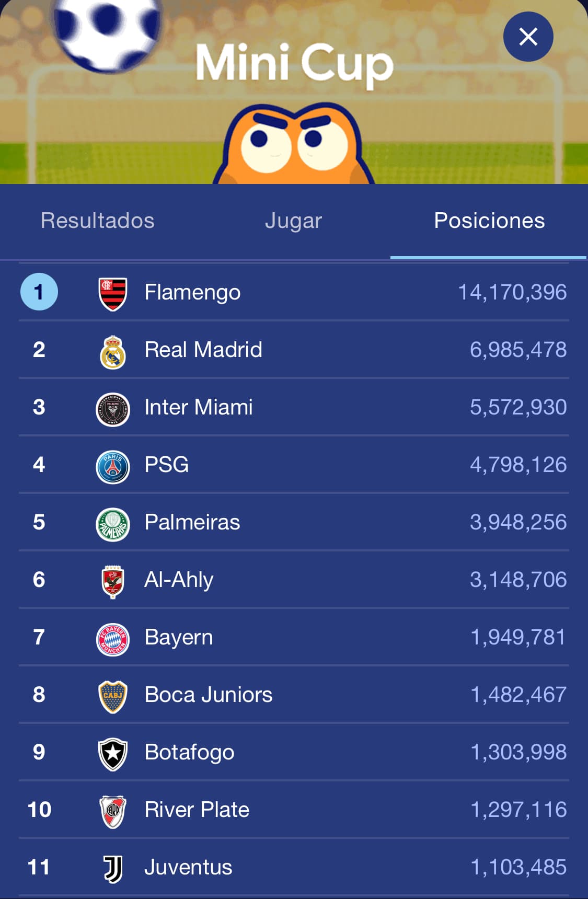Click the Botafogo star shield icon
The height and width of the screenshot is (899, 588).
(113, 754)
